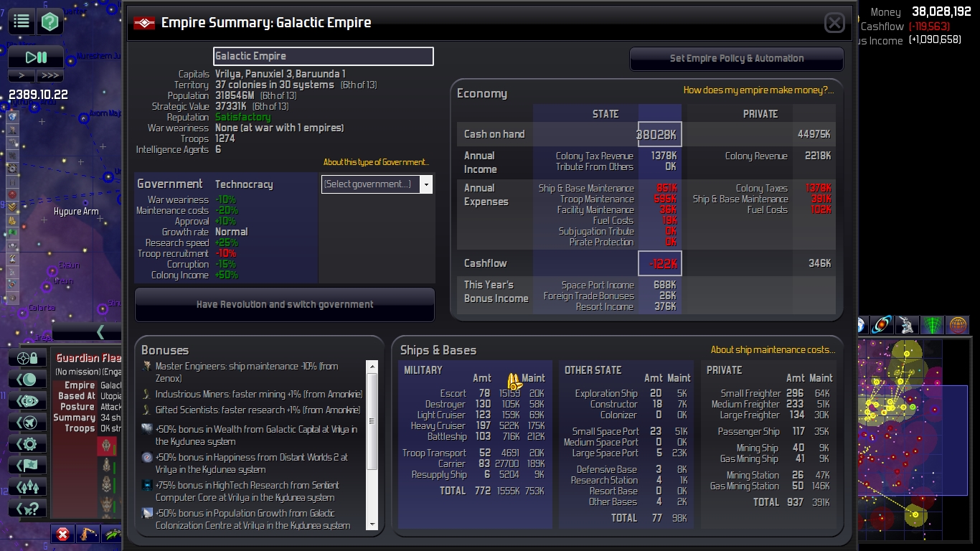Click the orange curved tool action icon

tap(89, 534)
